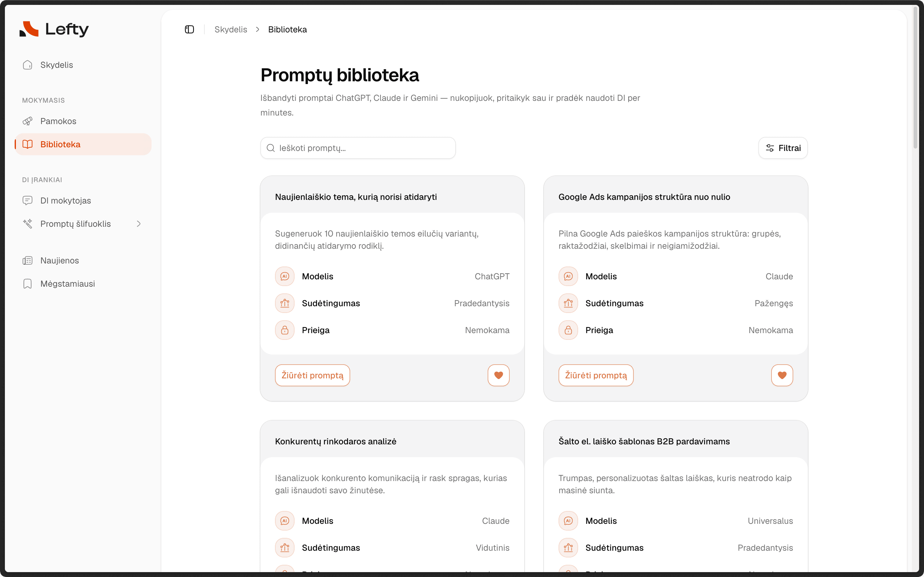Click the Lefty logo

tap(54, 29)
